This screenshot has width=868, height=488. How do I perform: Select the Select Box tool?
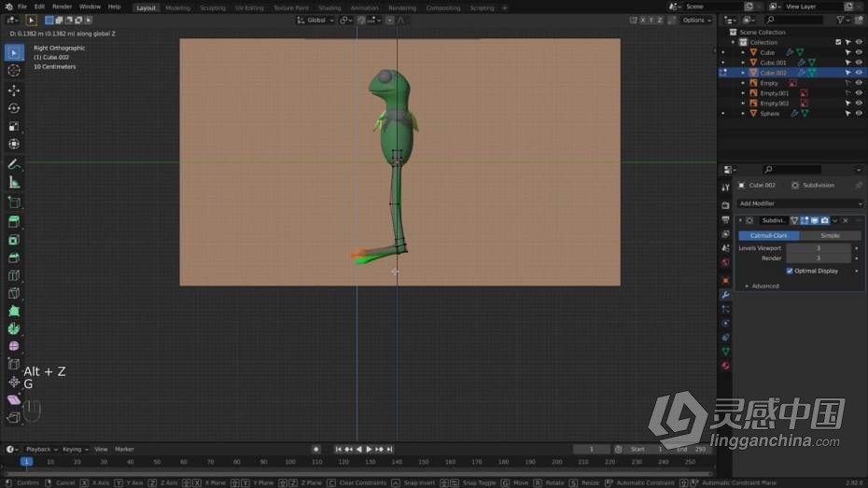pos(14,52)
